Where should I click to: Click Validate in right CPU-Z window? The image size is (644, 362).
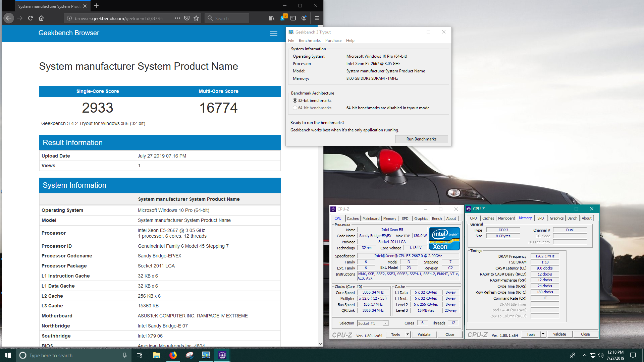pos(559,334)
